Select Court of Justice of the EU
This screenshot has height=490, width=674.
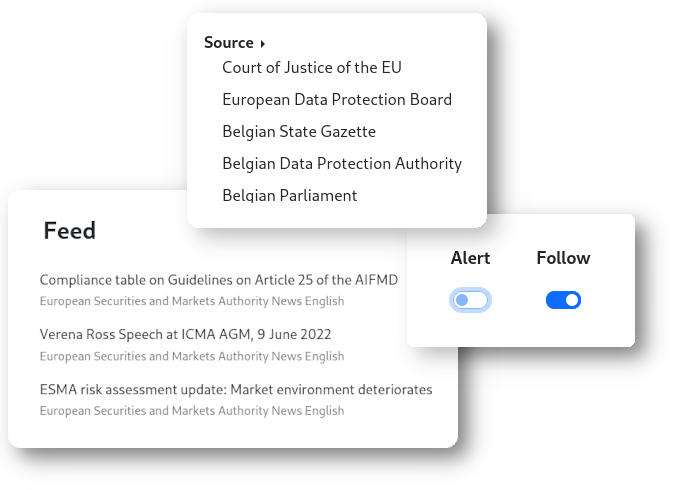pos(311,68)
